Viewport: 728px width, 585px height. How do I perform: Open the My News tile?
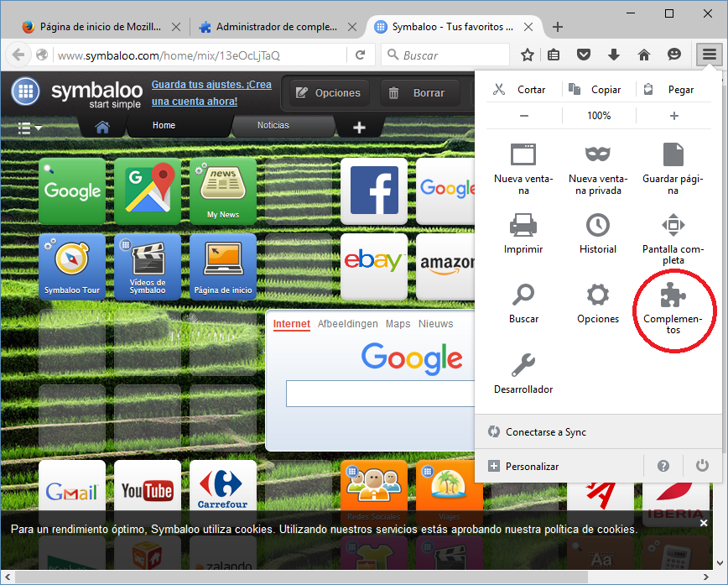[x=223, y=191]
